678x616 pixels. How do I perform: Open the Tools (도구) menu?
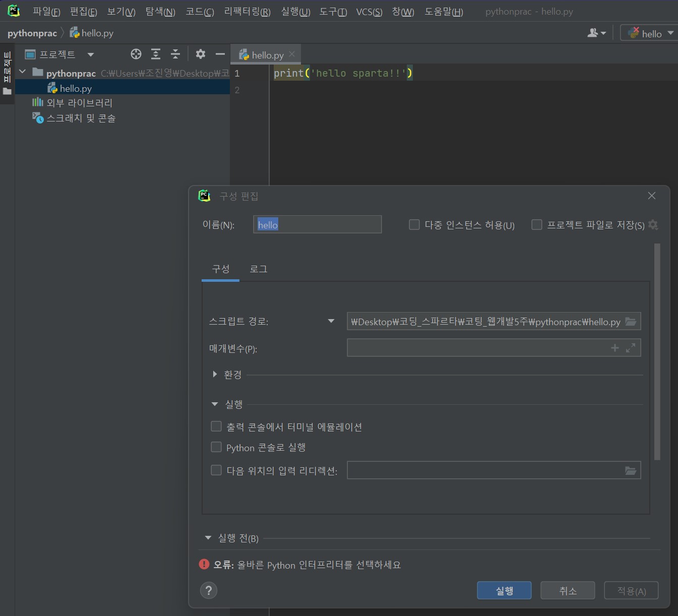tap(333, 12)
